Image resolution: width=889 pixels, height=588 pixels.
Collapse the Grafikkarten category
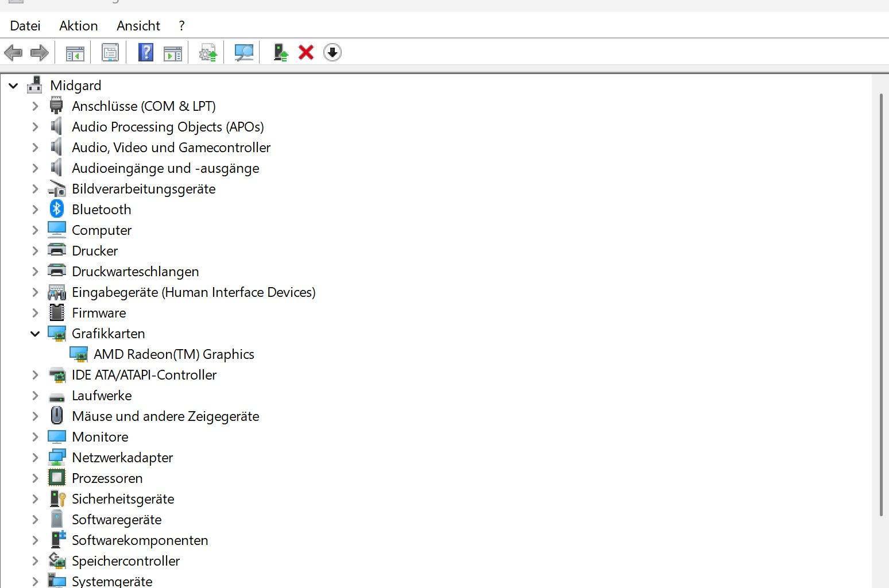(x=35, y=334)
